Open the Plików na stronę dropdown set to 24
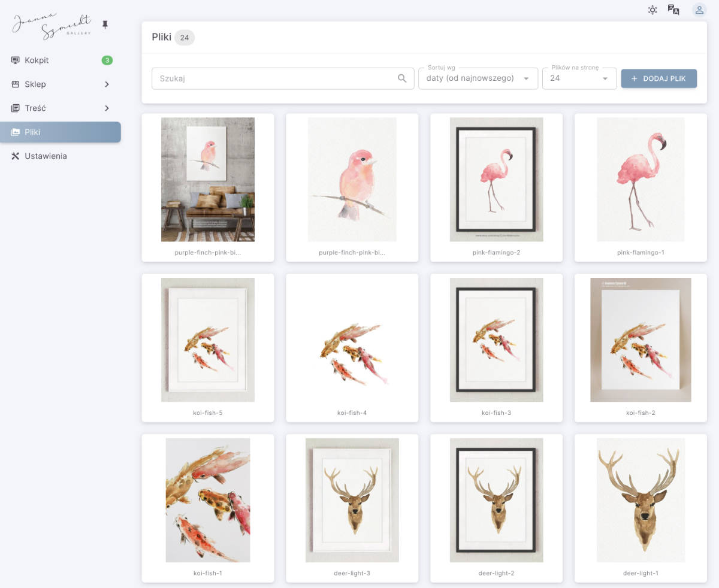 coord(579,78)
